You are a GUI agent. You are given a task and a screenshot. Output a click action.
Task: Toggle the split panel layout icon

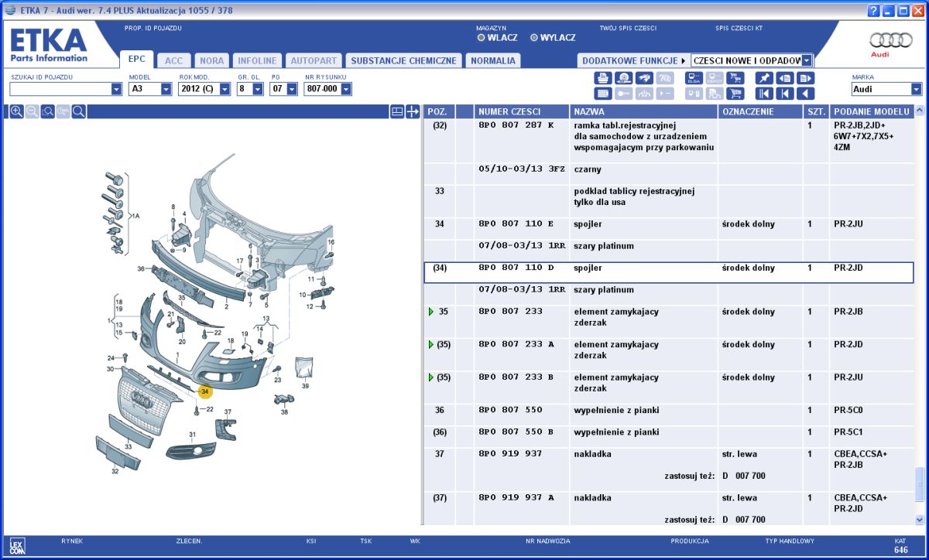396,111
